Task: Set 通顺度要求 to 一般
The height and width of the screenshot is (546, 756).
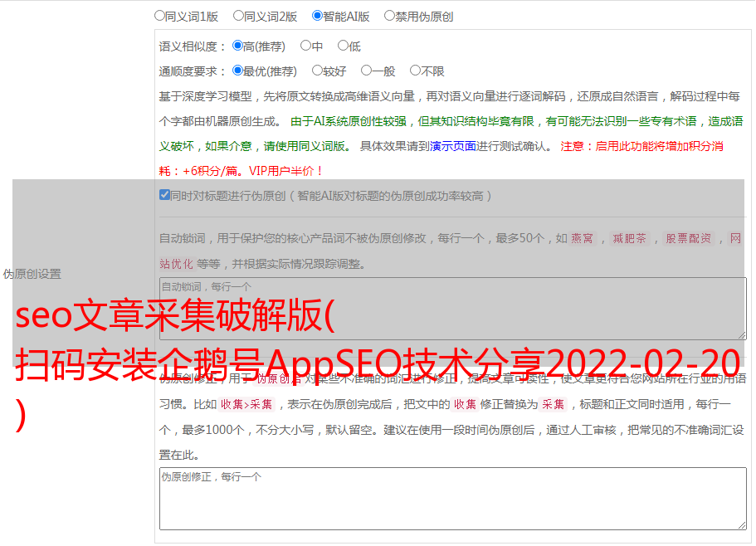Action: pos(366,71)
